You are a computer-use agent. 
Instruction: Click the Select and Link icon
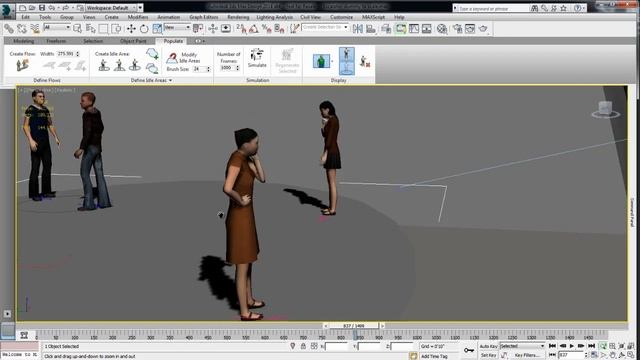pos(9,29)
